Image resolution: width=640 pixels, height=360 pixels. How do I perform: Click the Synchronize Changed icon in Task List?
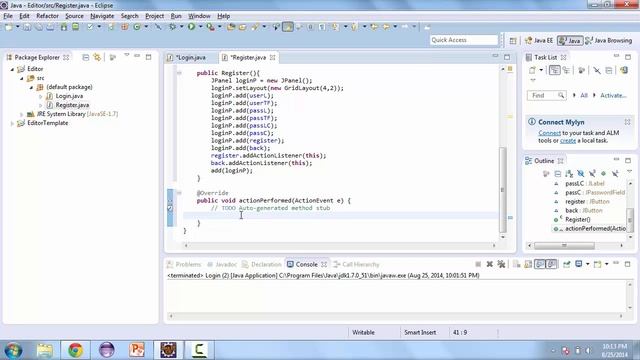624,70
